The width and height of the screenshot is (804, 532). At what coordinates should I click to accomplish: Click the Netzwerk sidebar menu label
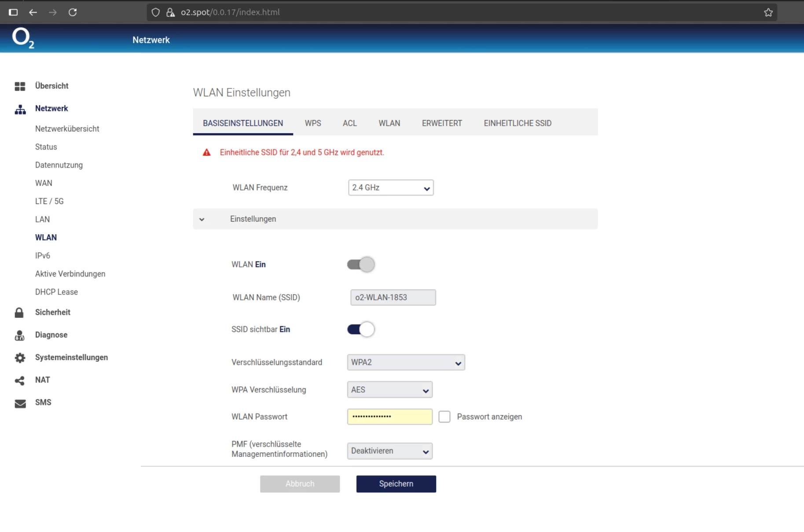click(x=51, y=108)
